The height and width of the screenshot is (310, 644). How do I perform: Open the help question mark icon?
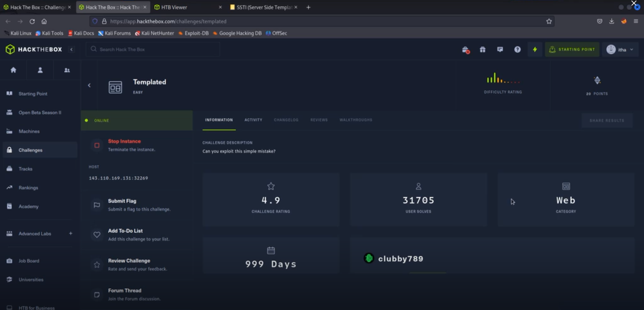(x=518, y=49)
